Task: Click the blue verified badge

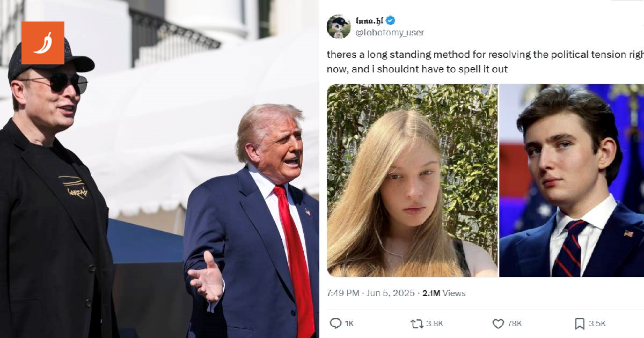Action: (x=391, y=21)
